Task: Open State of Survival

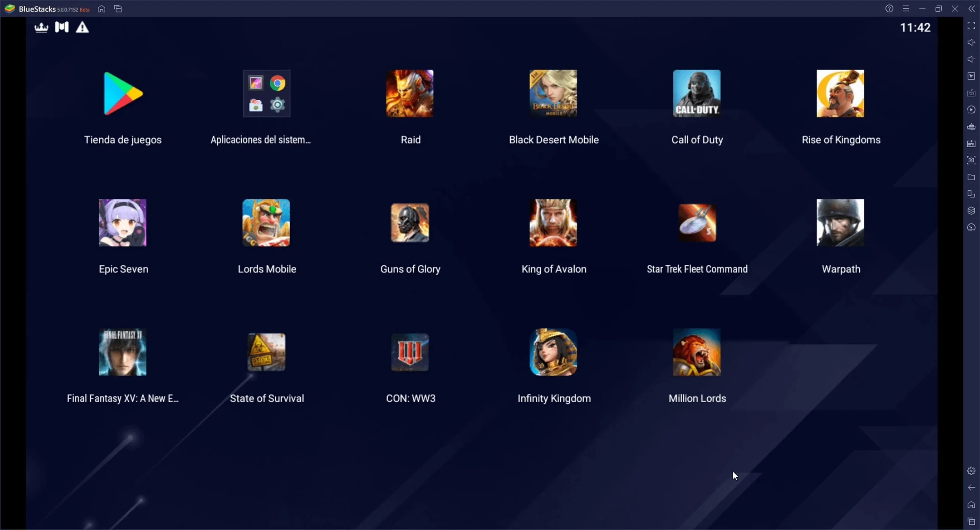Action: click(266, 352)
